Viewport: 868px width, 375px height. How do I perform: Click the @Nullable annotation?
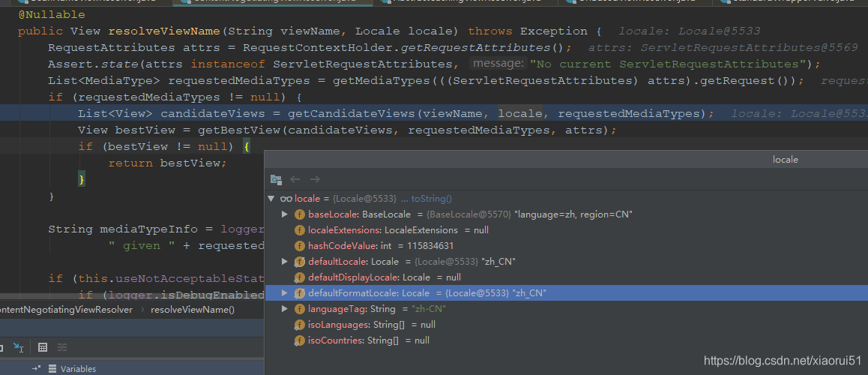(x=52, y=14)
